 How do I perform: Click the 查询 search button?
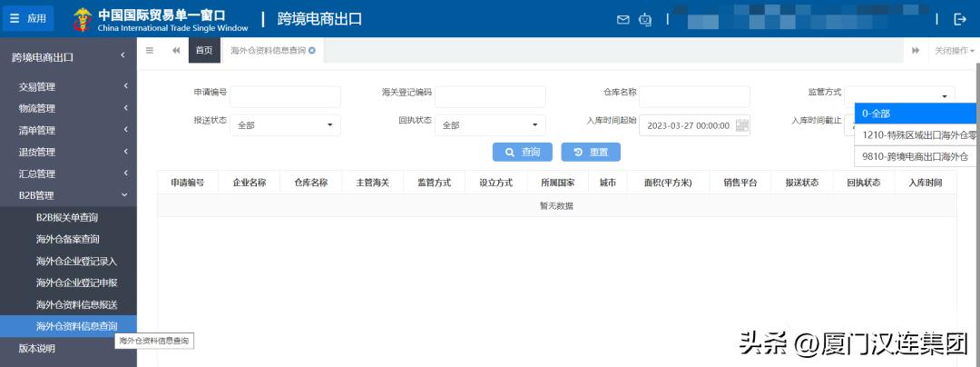(x=522, y=152)
